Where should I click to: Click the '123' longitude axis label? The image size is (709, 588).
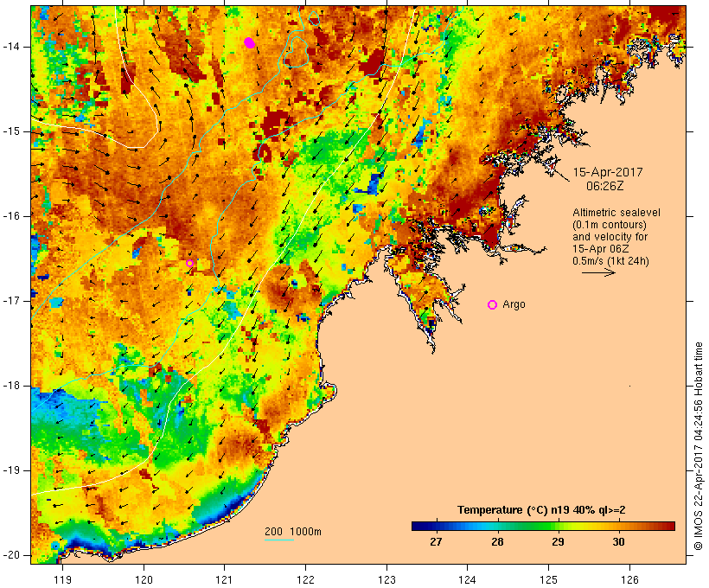pos(386,579)
